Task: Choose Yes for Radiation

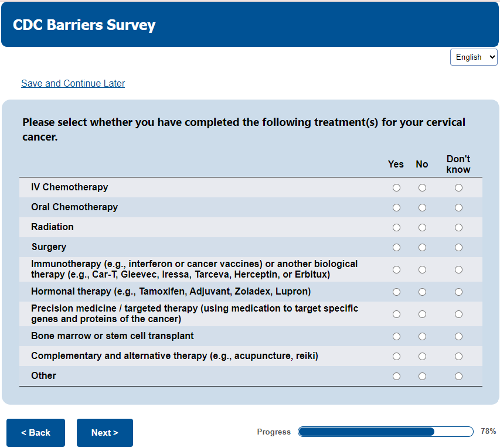Action: tap(397, 228)
